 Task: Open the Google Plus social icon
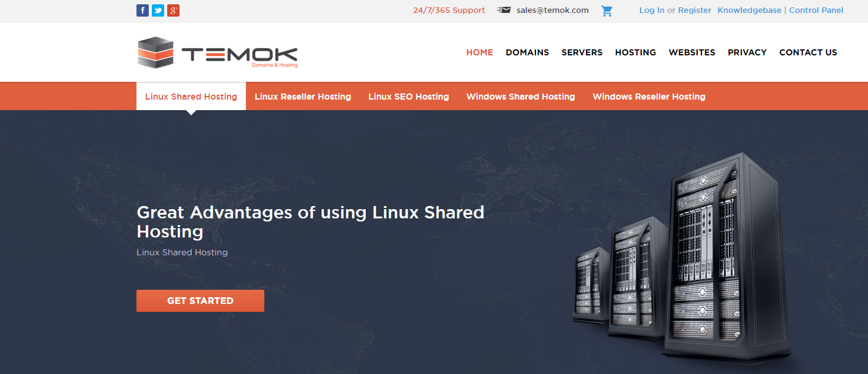(x=173, y=10)
